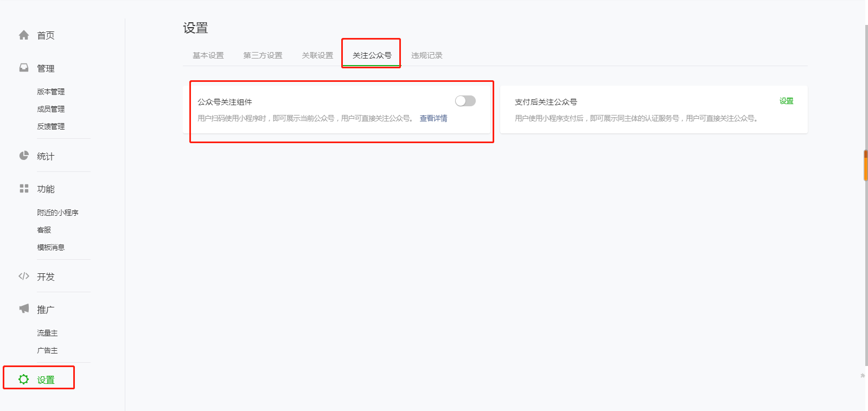868x411 pixels.
Task: Click the 查看详情 link
Action: 433,118
